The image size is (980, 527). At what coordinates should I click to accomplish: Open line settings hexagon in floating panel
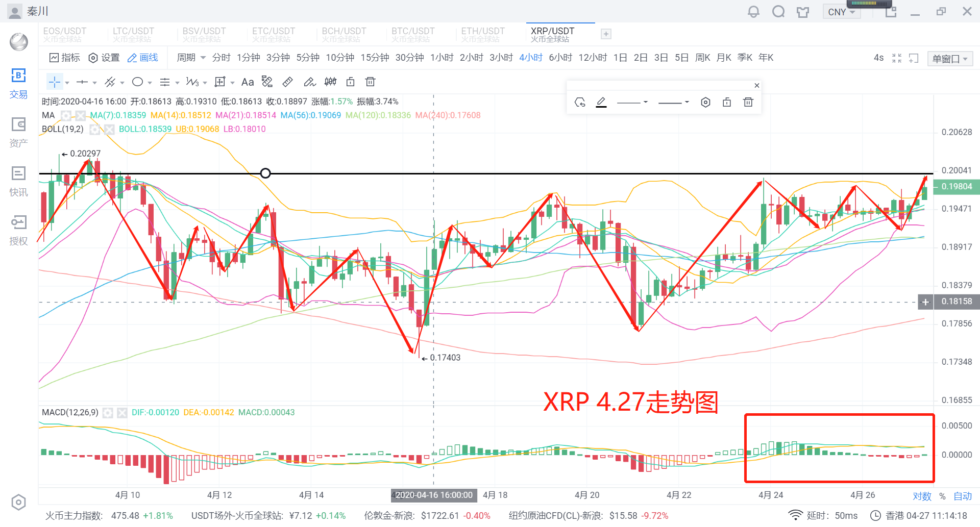(x=705, y=102)
